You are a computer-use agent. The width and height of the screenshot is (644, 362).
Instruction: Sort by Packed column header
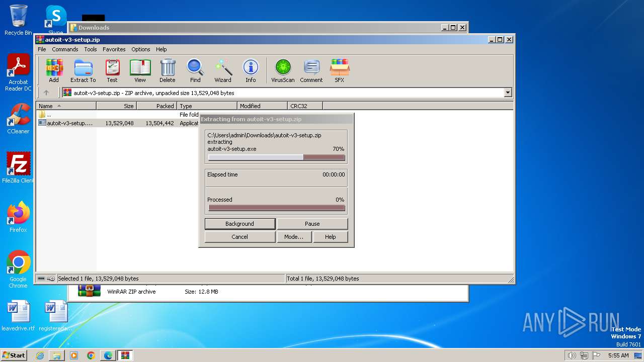click(156, 106)
